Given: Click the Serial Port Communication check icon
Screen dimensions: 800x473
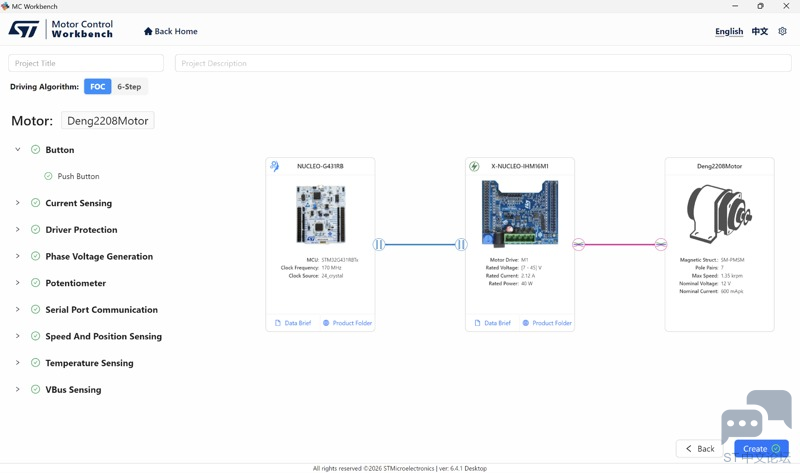Looking at the screenshot, I should click(35, 309).
